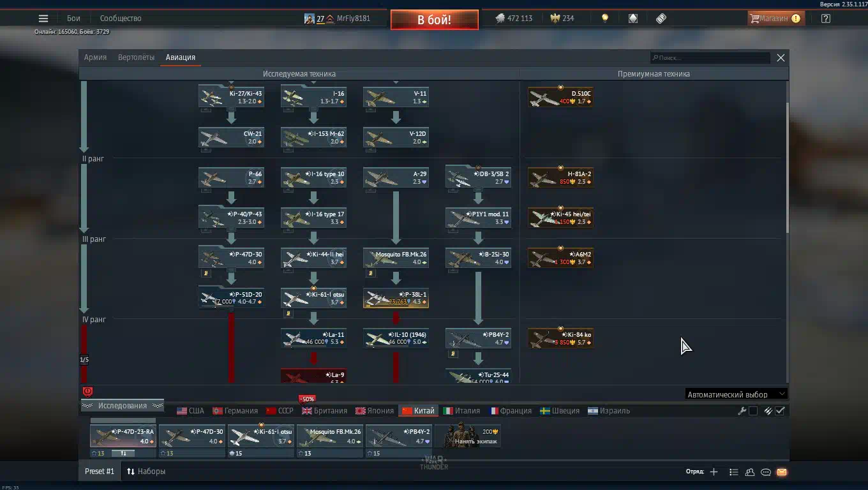
Task: Open the Сообщество menu
Action: [x=121, y=19]
